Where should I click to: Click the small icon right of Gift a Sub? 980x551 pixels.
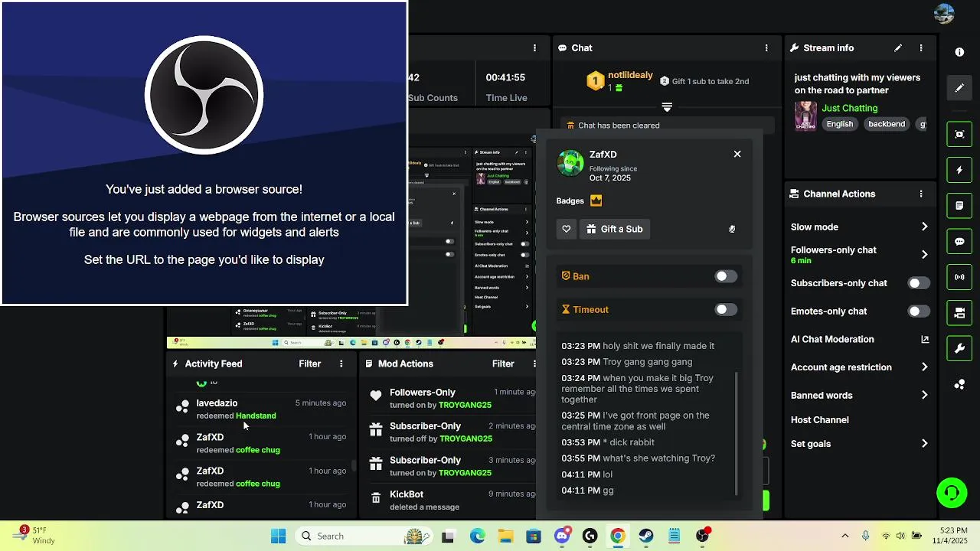pos(732,229)
